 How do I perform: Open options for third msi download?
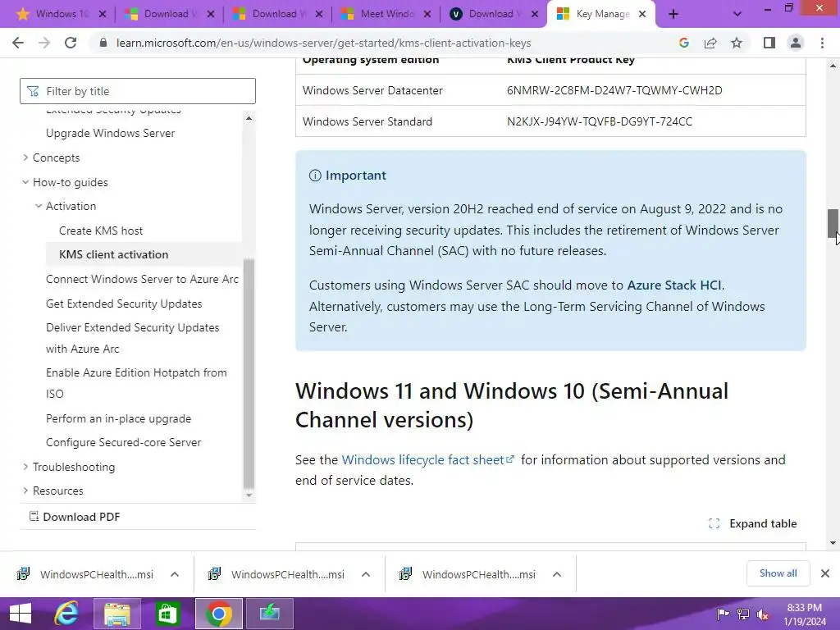coord(557,574)
